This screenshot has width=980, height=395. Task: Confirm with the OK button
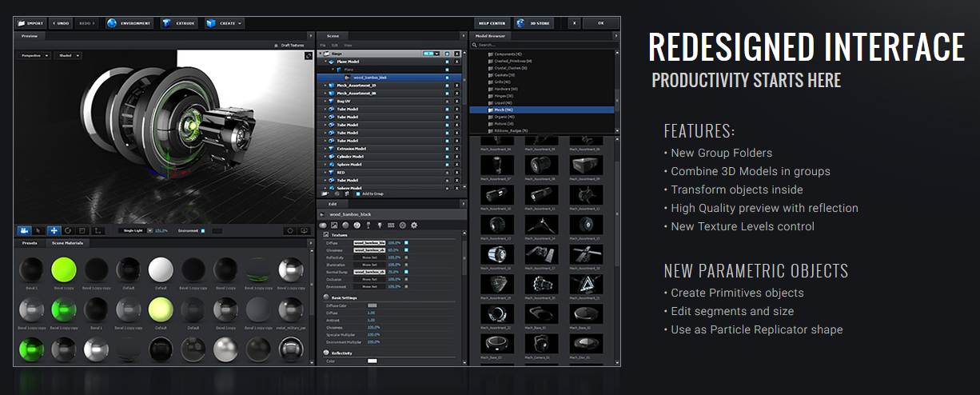(600, 23)
